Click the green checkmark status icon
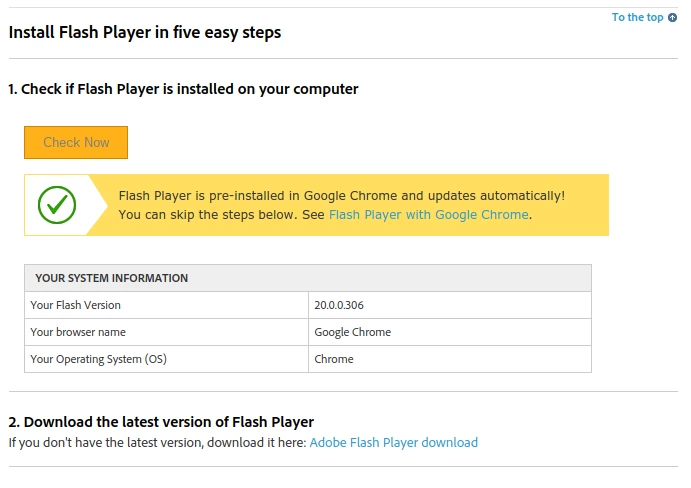The height and width of the screenshot is (488, 691). click(x=57, y=205)
